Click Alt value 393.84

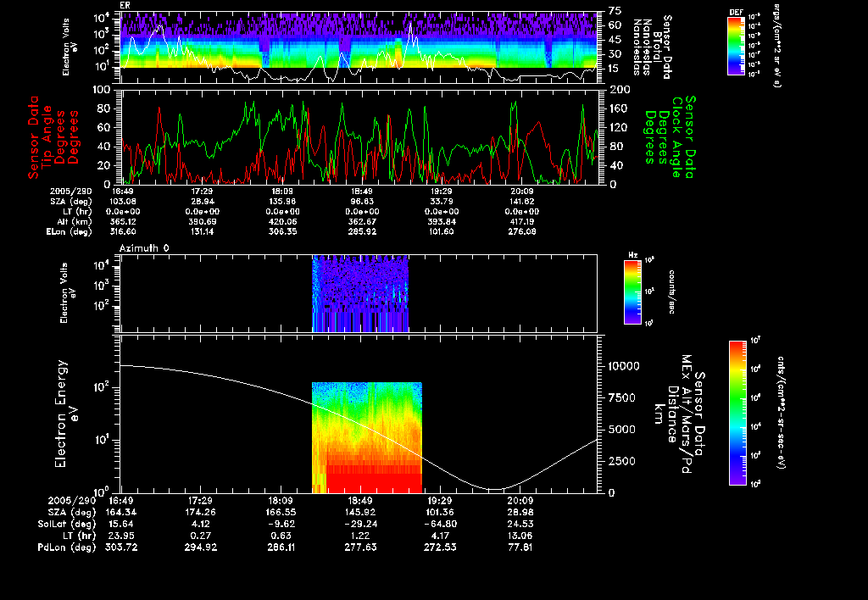[441, 221]
